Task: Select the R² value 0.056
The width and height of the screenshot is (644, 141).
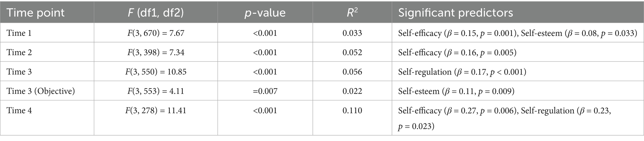Action: pos(352,72)
